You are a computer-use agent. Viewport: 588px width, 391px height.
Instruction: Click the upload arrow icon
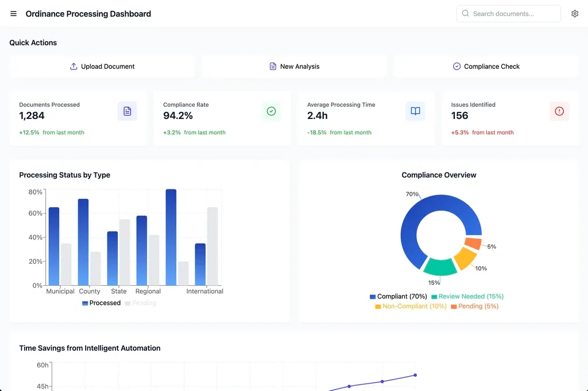tap(73, 67)
